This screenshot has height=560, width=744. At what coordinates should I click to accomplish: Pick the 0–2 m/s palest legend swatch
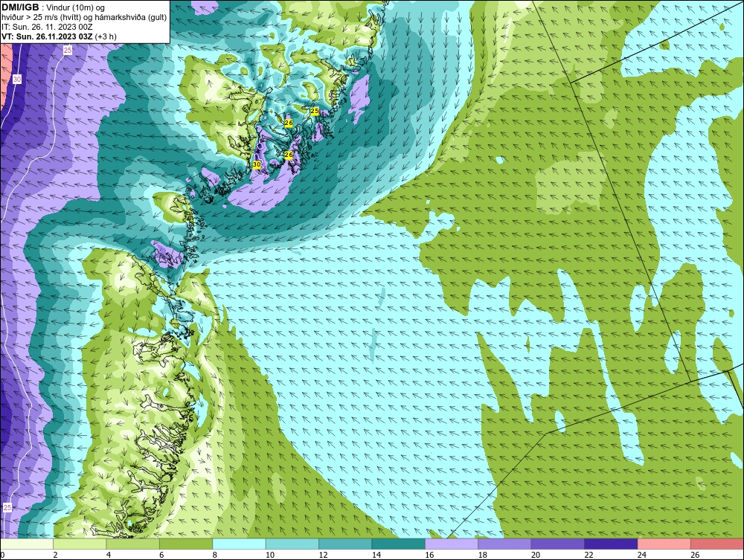click(x=27, y=544)
